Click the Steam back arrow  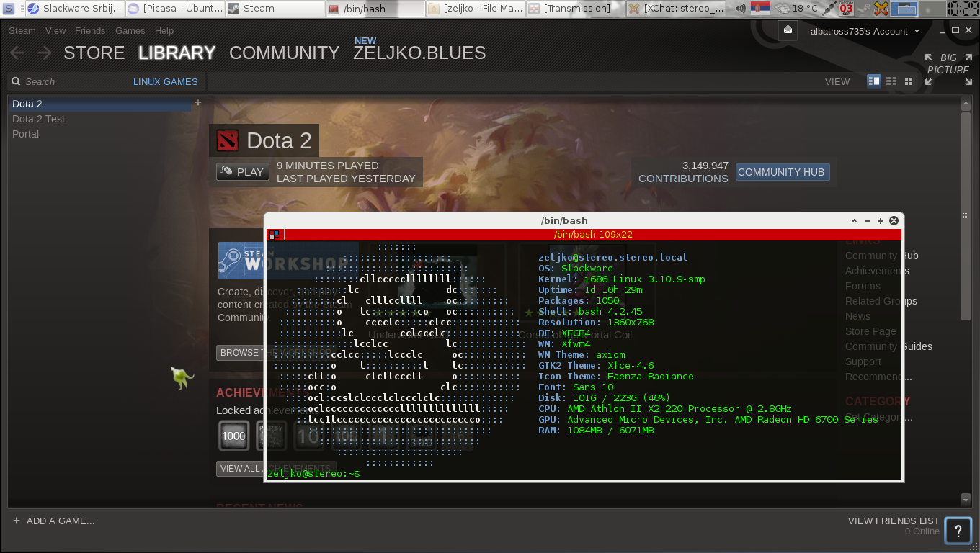click(x=17, y=53)
